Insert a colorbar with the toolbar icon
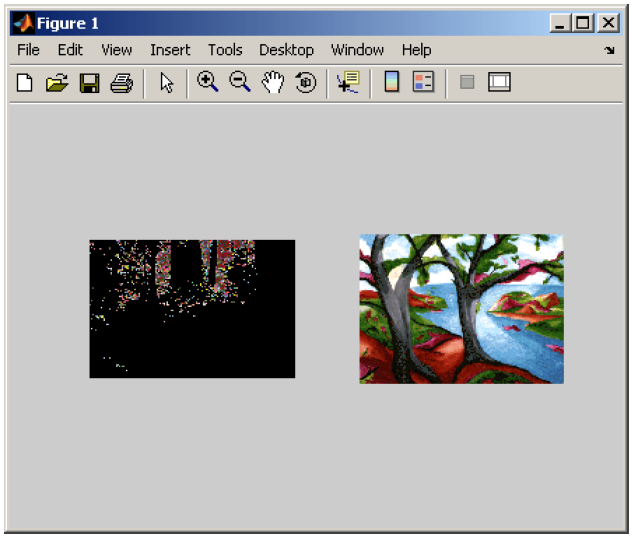Image resolution: width=636 pixels, height=539 pixels. click(392, 82)
